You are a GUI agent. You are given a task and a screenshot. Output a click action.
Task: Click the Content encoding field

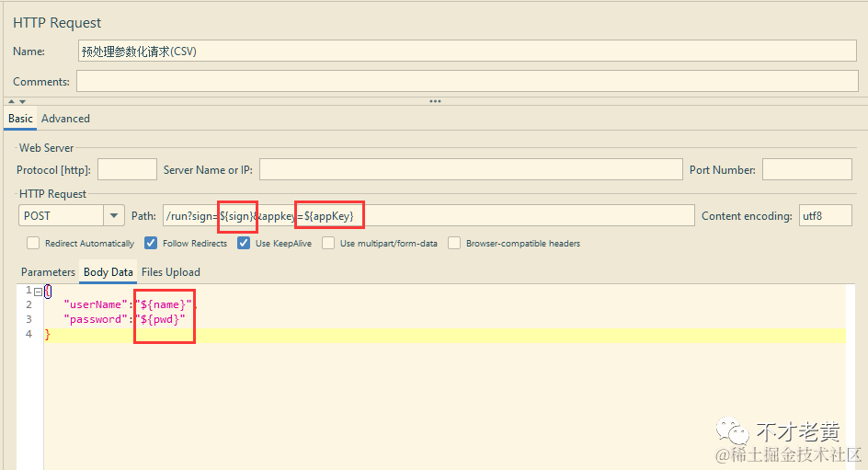825,215
